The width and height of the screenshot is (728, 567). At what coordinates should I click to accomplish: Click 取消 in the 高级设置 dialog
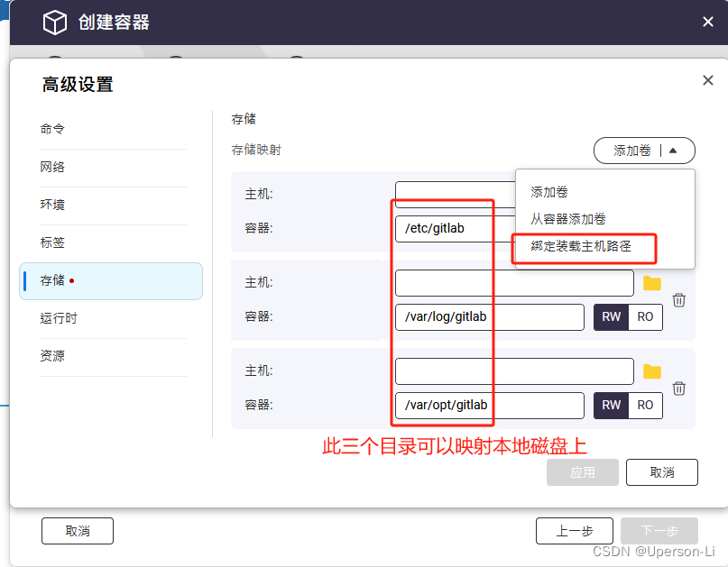[661, 472]
